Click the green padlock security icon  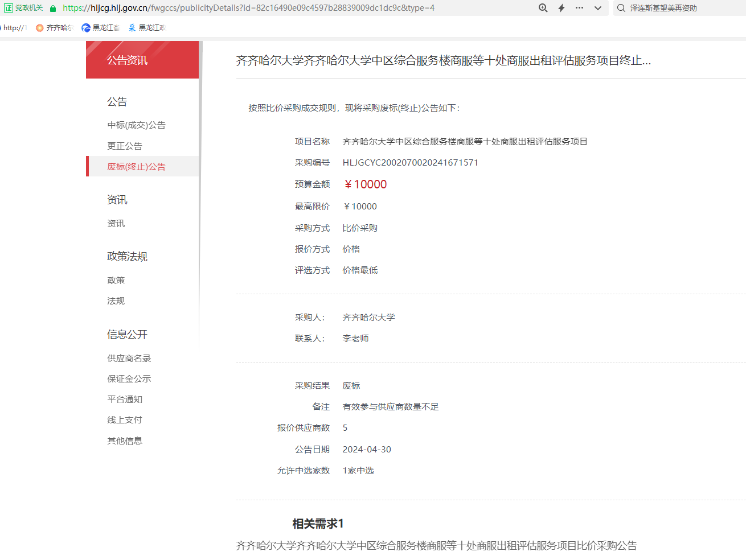tap(53, 8)
